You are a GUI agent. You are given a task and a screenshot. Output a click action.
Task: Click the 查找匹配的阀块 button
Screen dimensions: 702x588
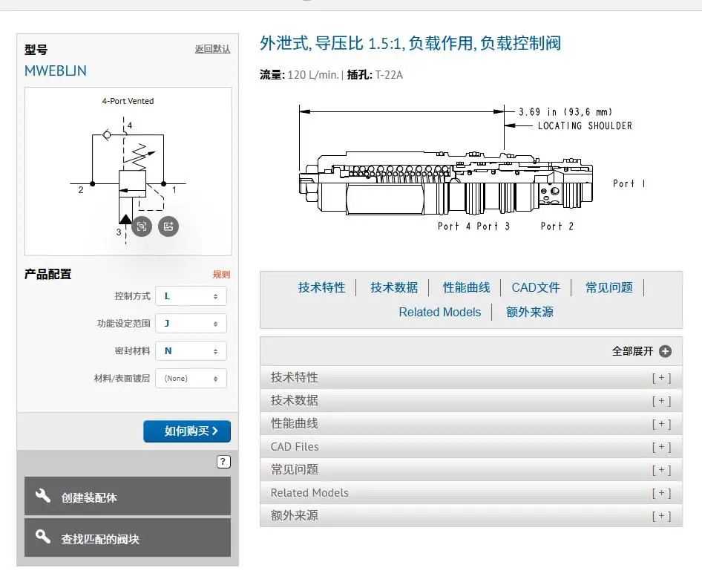pos(128,538)
